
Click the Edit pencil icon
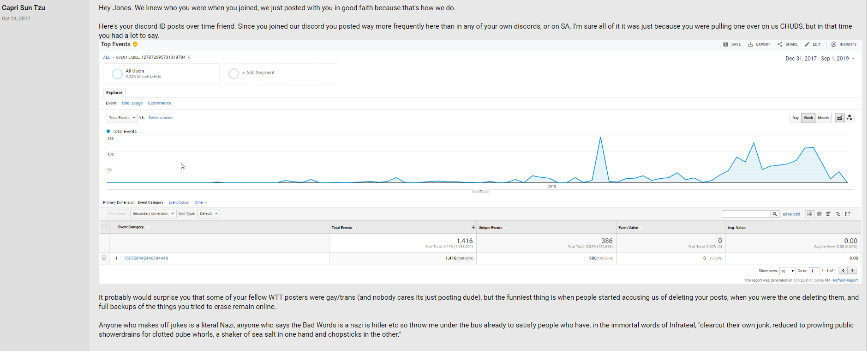tap(807, 44)
